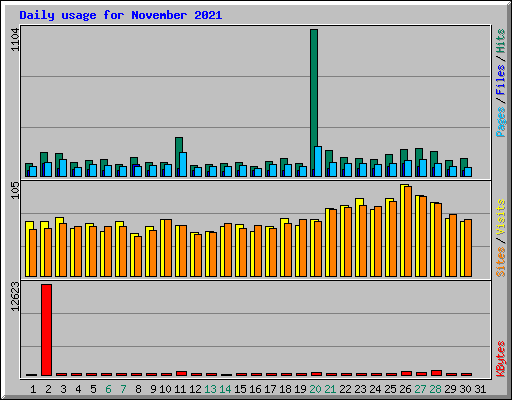
Task: Click day label 3 on the x-axis
Action: (x=63, y=389)
